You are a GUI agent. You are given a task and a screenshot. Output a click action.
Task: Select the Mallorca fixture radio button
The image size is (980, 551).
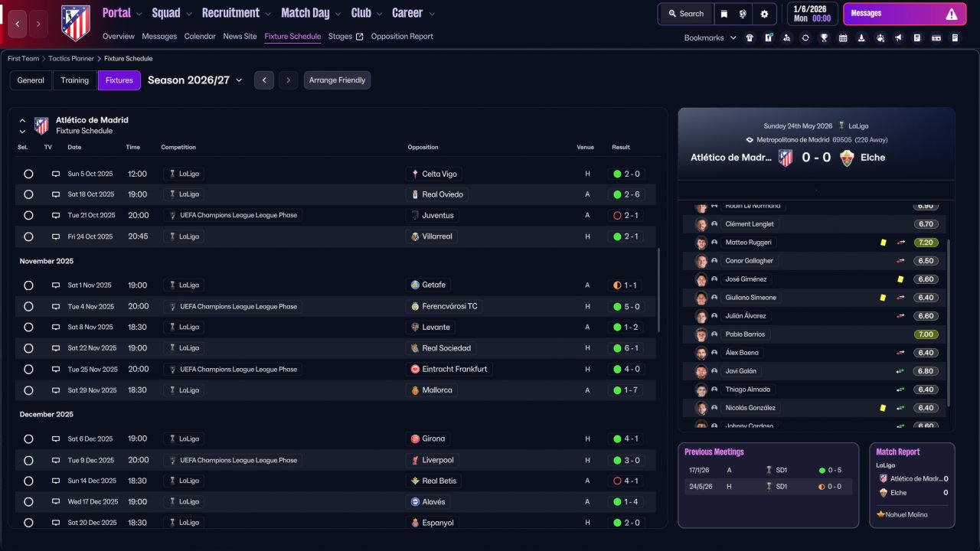28,390
